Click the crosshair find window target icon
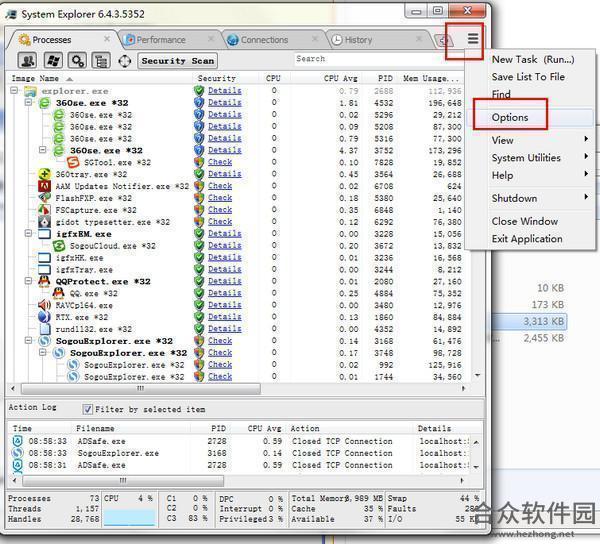 coord(124,61)
